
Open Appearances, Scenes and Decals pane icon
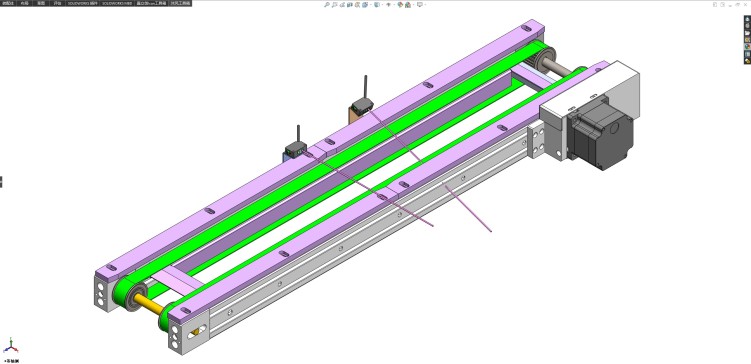(x=747, y=46)
